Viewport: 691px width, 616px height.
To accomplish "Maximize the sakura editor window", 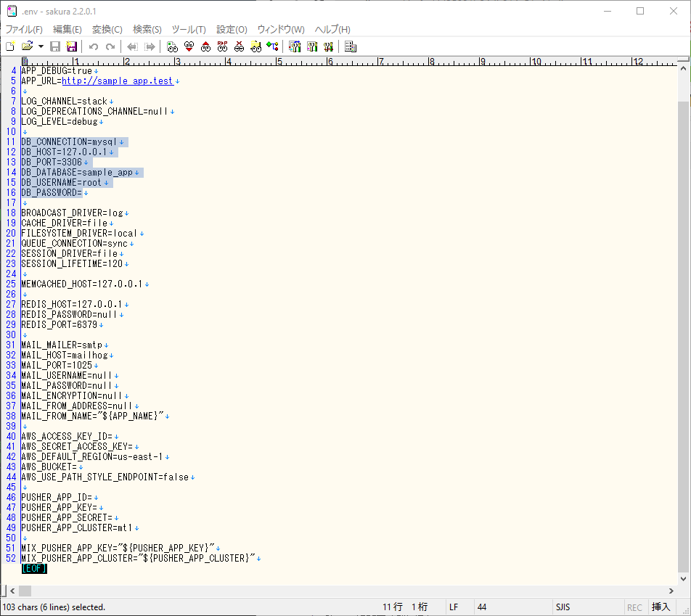I will pos(640,11).
